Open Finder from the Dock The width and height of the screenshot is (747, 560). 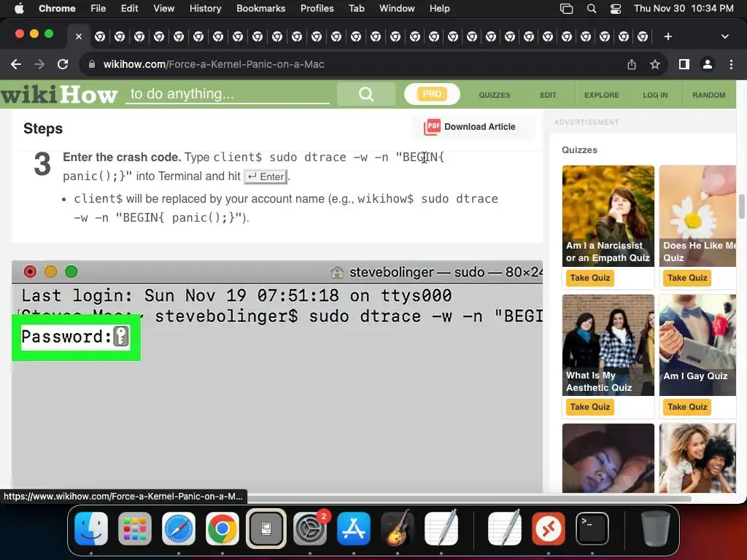click(91, 528)
